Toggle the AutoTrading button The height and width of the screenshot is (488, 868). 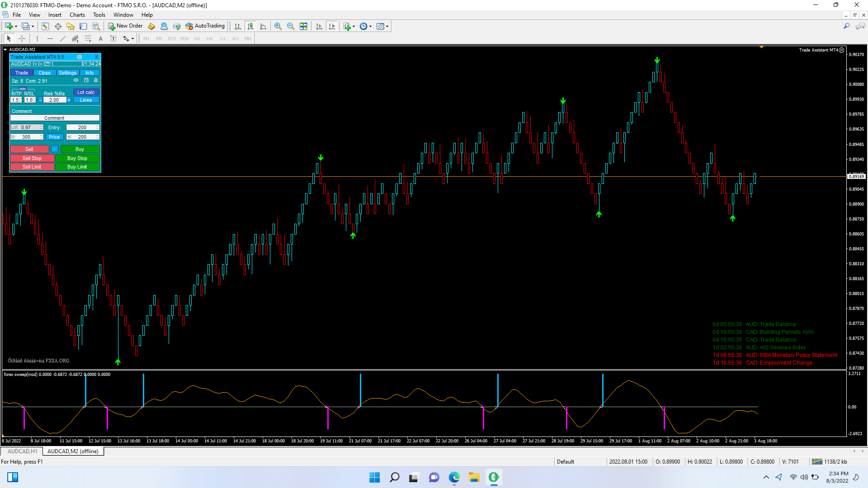pyautogui.click(x=205, y=26)
